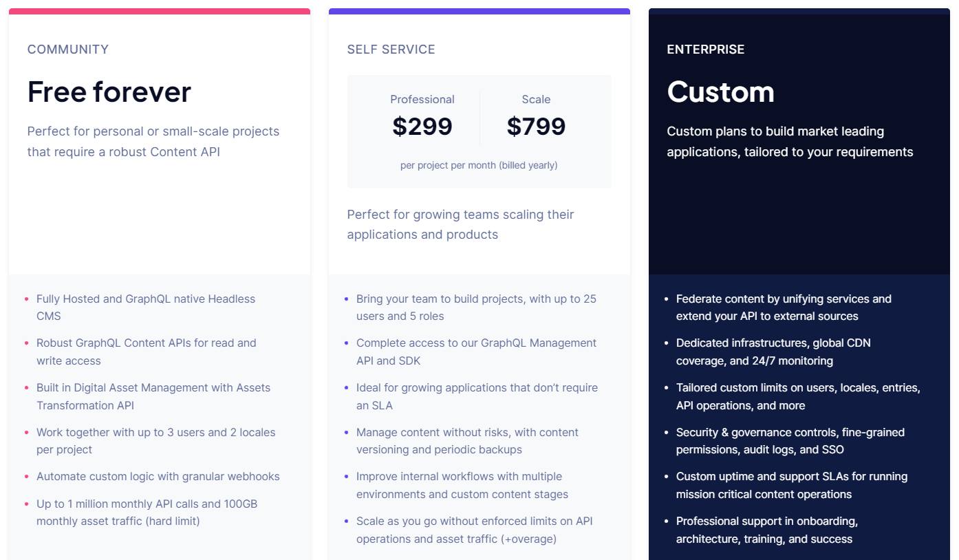Choose the Professional $299 price option

422,116
